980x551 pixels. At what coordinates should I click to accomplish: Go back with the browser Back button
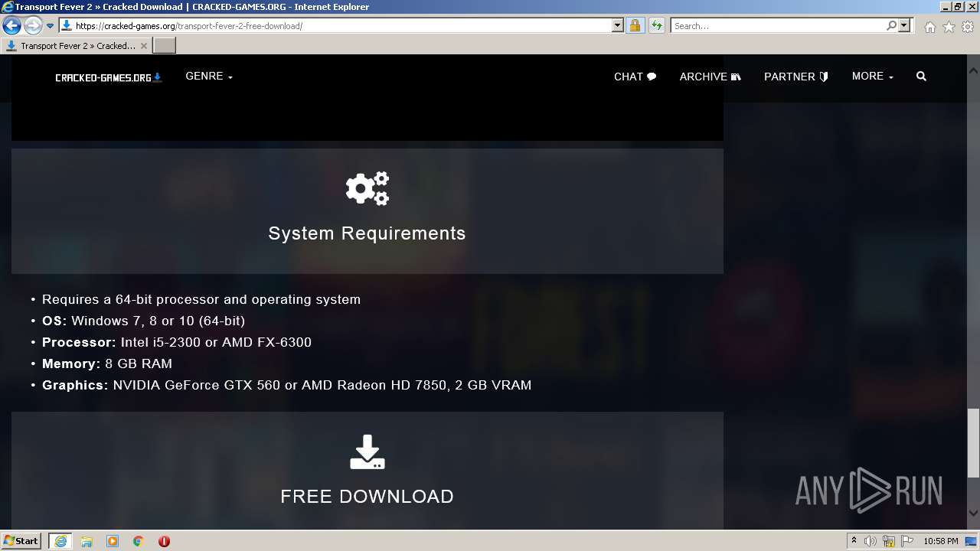[x=11, y=26]
